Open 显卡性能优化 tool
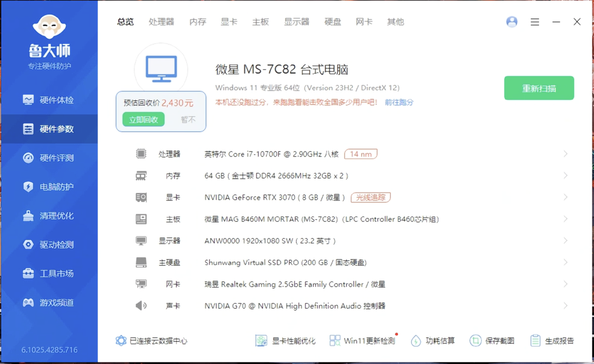Viewport: 594px width, 364px height. point(285,341)
